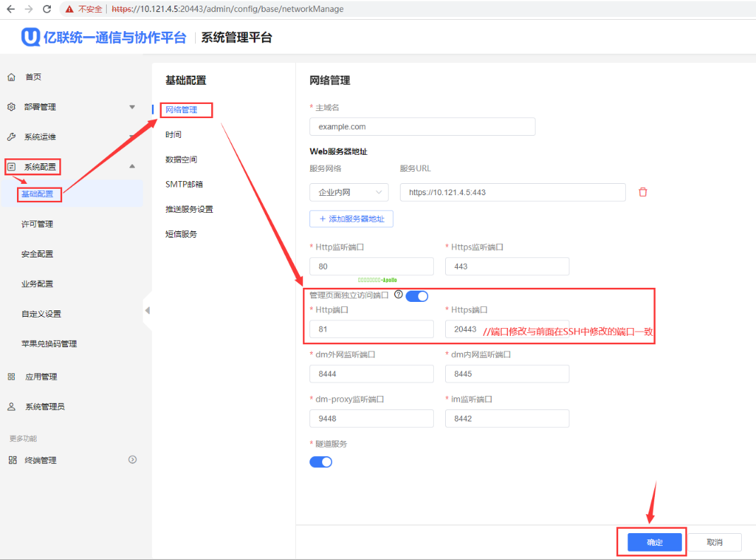
Task: Collapse the sidebar with the left arrow handle
Action: pyautogui.click(x=147, y=310)
